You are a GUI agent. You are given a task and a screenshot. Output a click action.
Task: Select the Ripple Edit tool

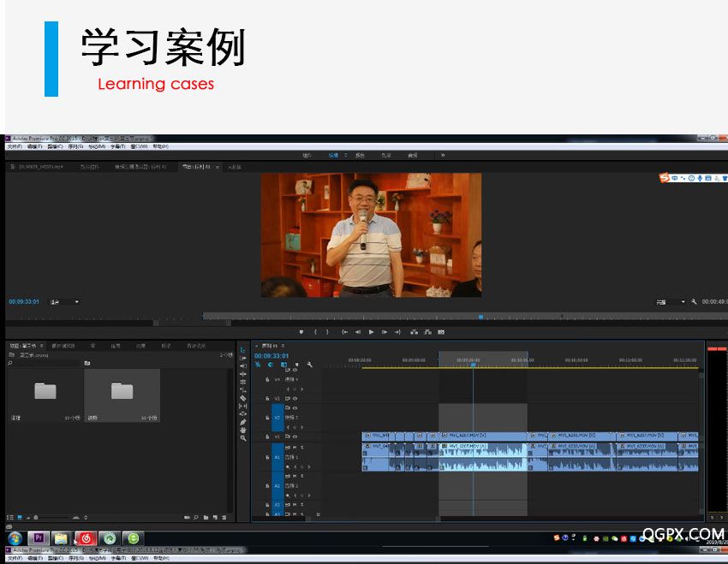[243, 365]
